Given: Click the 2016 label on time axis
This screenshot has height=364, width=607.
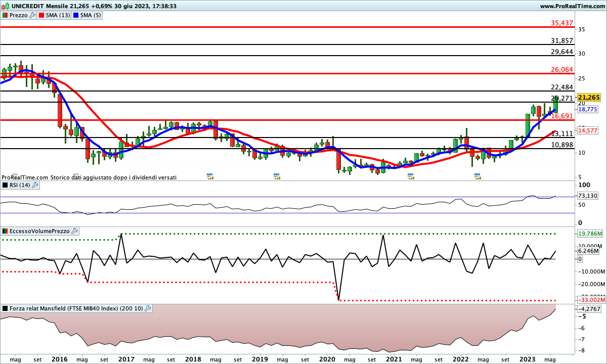Looking at the screenshot, I should (x=60, y=359).
